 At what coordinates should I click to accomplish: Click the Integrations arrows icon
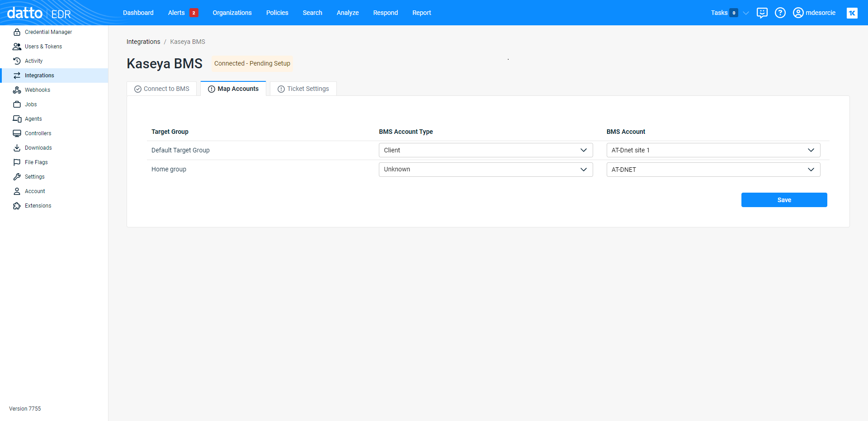(17, 76)
